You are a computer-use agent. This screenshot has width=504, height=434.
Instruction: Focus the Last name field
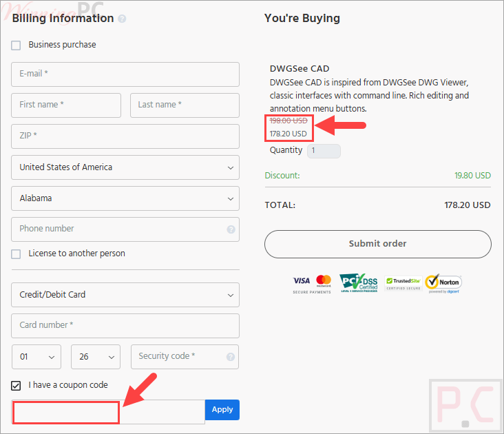(x=185, y=105)
